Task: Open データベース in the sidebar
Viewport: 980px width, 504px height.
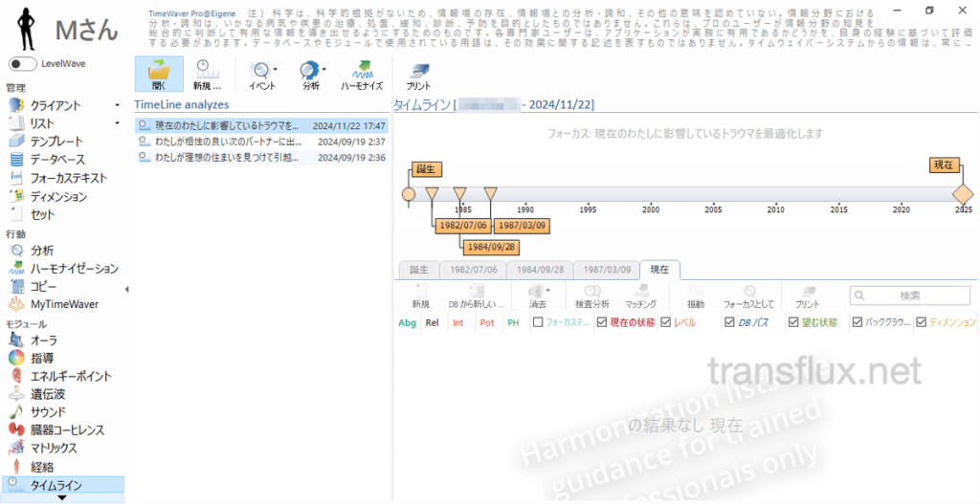Action: click(x=57, y=160)
